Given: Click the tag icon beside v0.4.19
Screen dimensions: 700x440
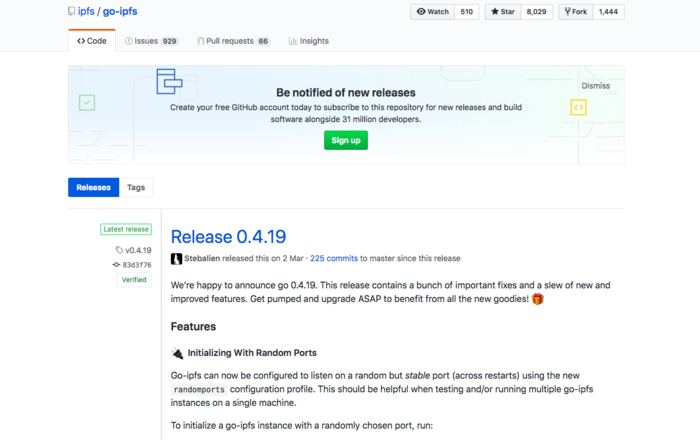Looking at the screenshot, I should (x=119, y=250).
